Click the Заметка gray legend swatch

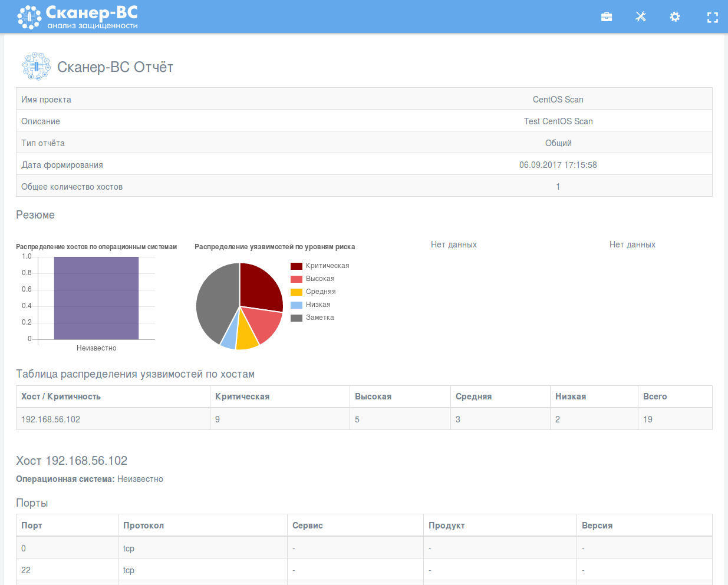click(297, 318)
